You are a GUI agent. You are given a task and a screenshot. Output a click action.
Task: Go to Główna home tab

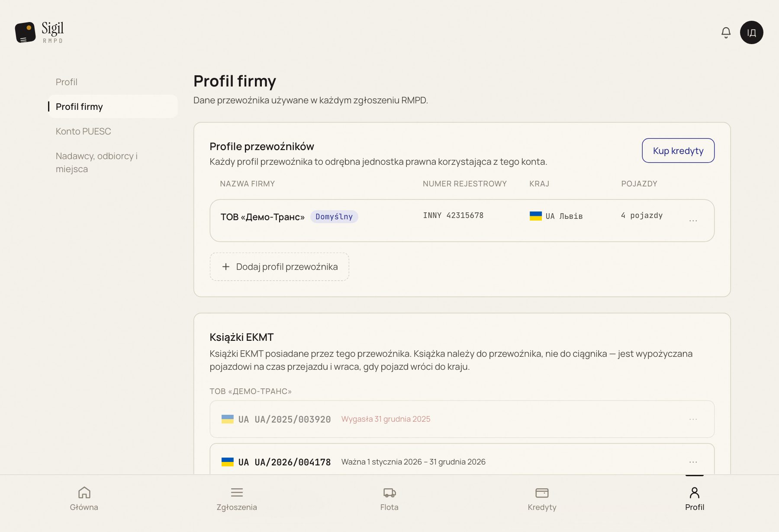pyautogui.click(x=84, y=499)
